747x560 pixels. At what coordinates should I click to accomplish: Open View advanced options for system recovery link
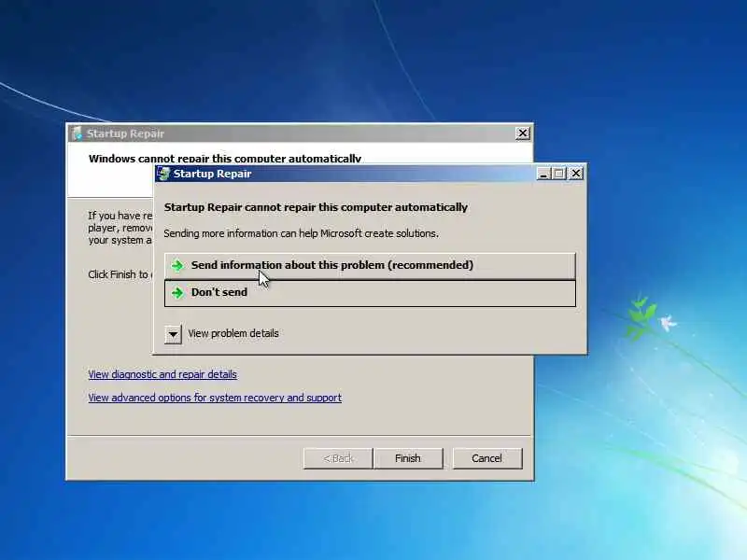215,398
